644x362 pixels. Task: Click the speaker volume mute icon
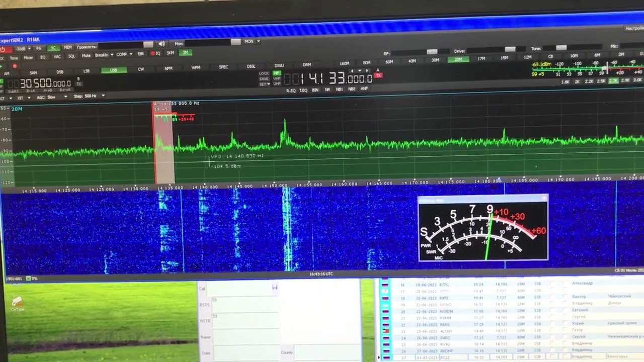tap(162, 44)
